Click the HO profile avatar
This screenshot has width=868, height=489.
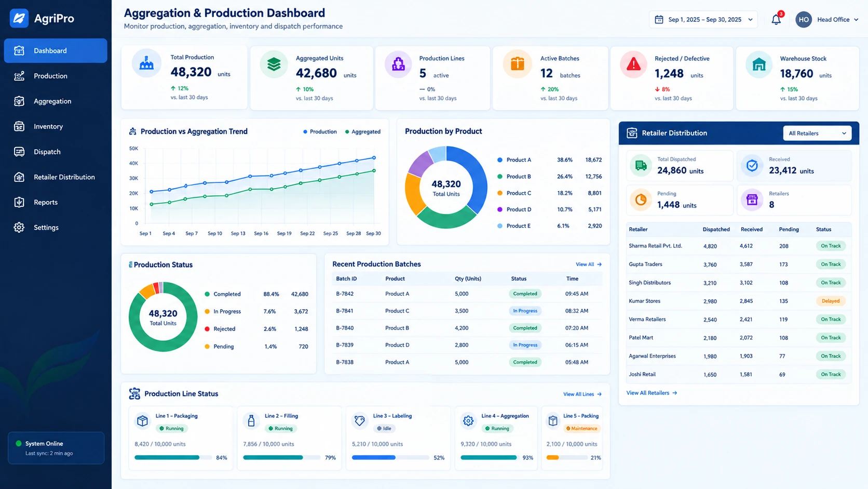click(804, 20)
